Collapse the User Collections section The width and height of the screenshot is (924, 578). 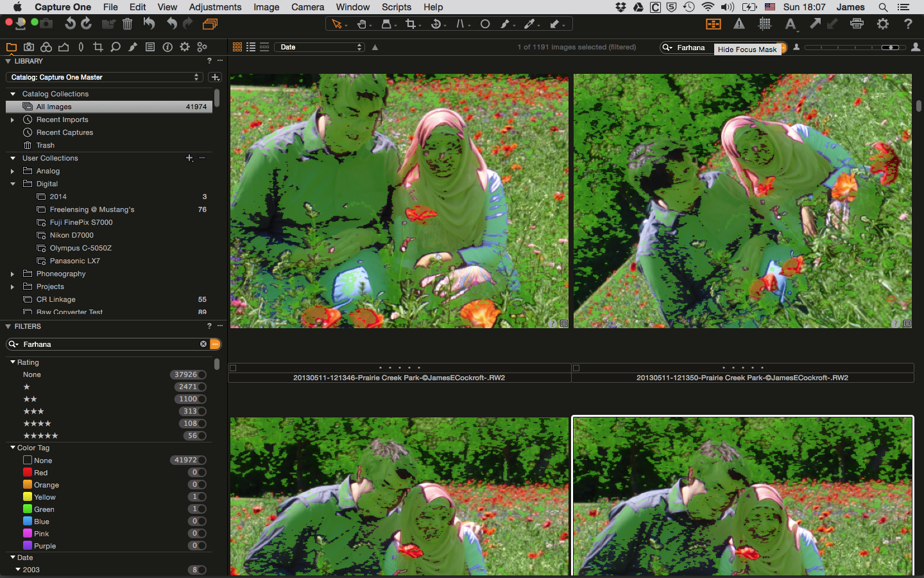tap(13, 158)
